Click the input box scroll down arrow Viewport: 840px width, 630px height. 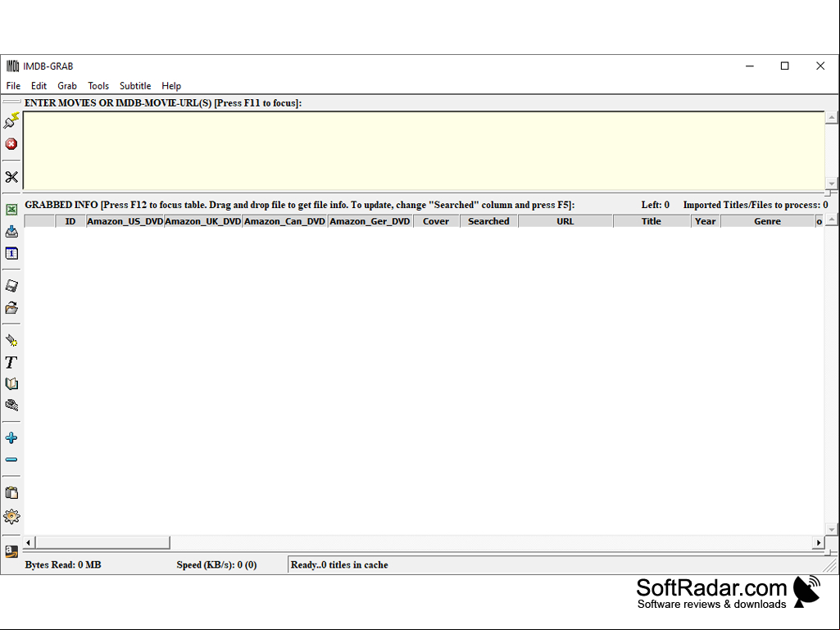coord(831,184)
